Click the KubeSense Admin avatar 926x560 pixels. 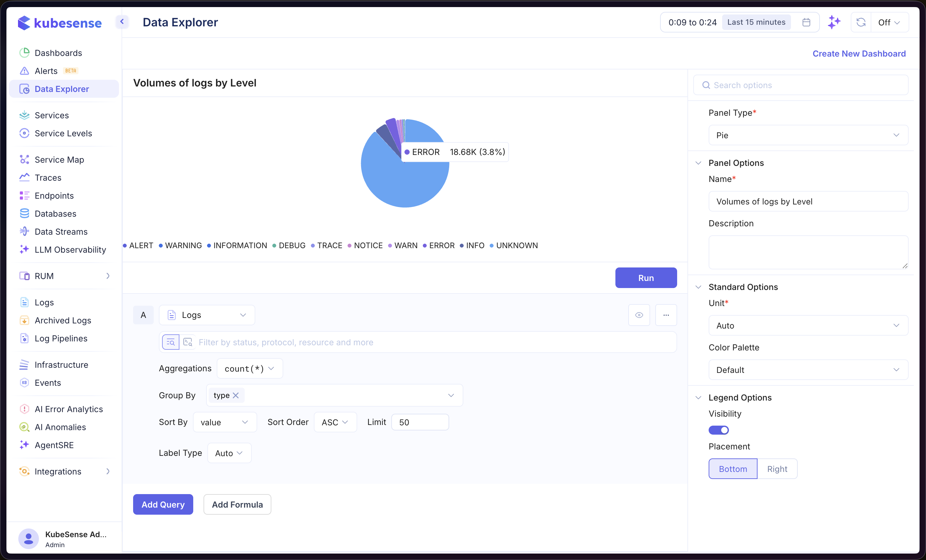[x=29, y=539]
